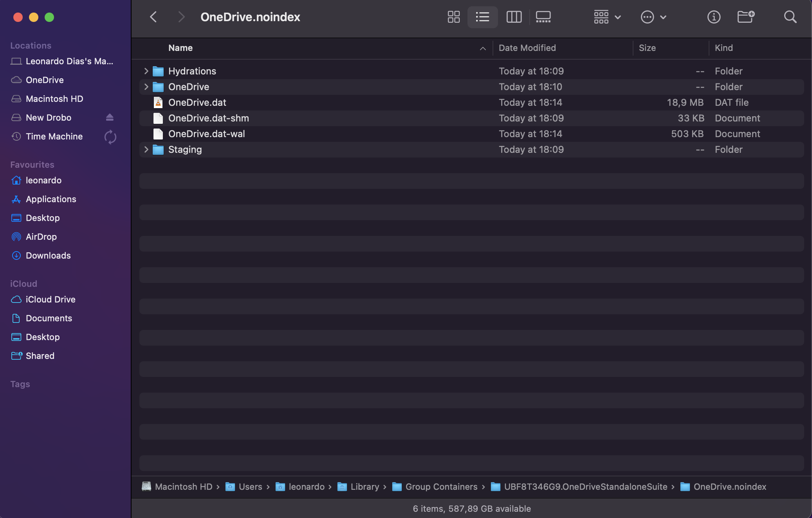Go to Library in the path bar
812x518 pixels.
point(364,487)
